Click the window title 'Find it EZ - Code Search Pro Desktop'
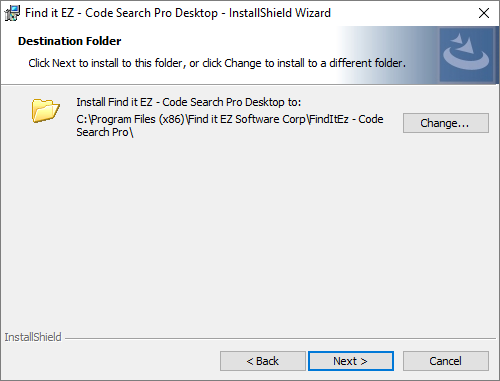The image size is (500, 381). click(x=121, y=13)
